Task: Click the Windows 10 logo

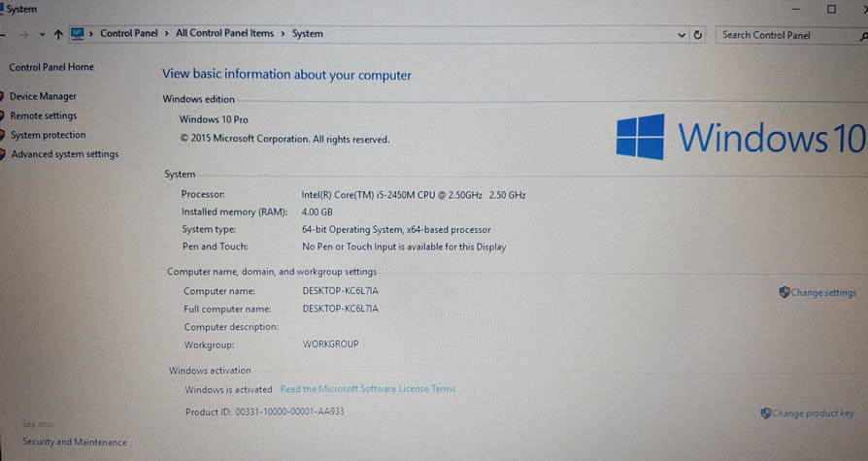Action: [x=641, y=137]
